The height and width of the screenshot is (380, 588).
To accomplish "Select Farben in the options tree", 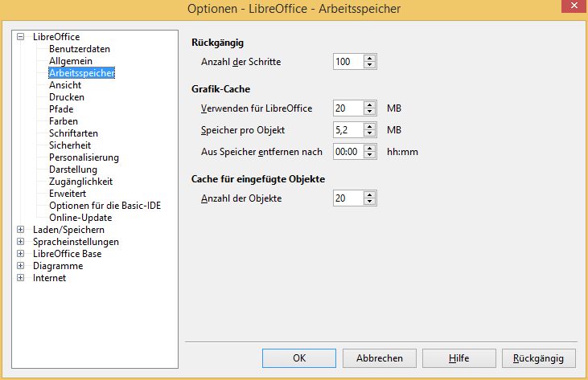I will click(x=64, y=121).
